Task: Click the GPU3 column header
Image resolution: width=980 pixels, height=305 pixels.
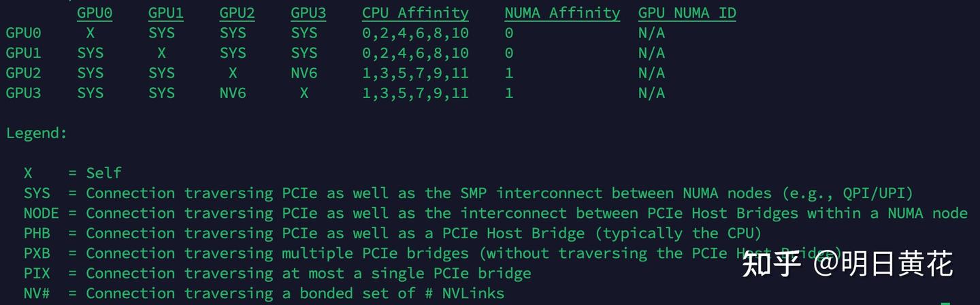Action: [308, 13]
